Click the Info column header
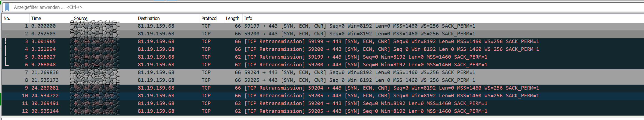 tap(248, 18)
